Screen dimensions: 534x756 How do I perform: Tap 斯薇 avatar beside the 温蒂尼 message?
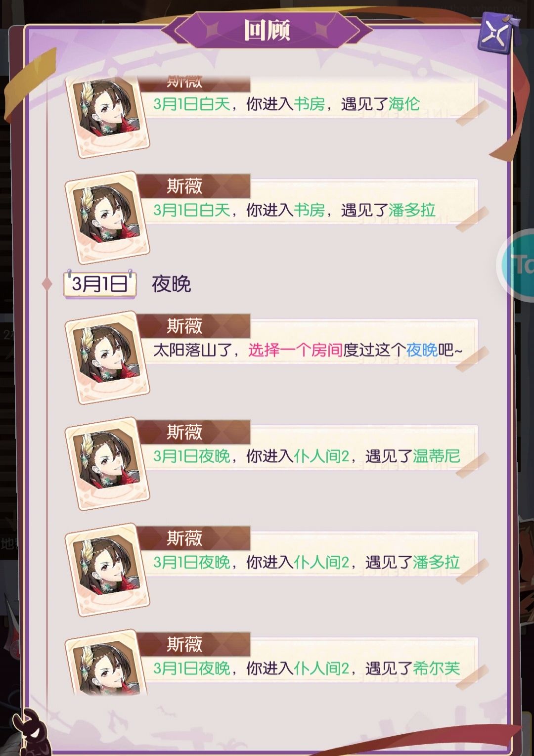pos(107,463)
